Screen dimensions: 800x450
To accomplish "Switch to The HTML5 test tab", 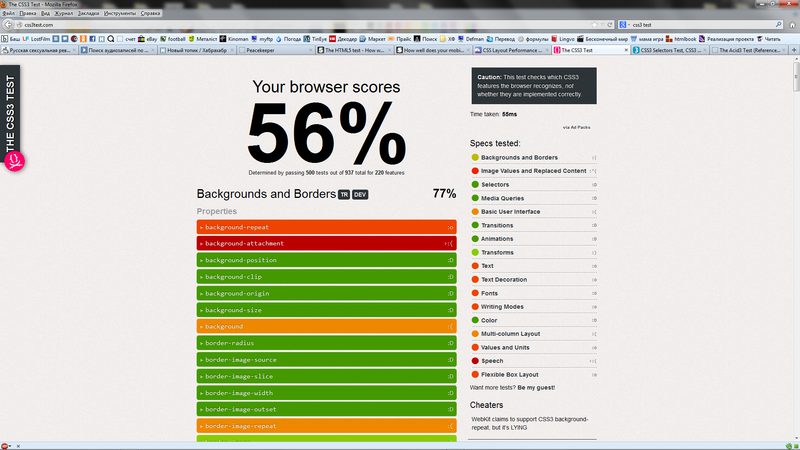I will (354, 50).
